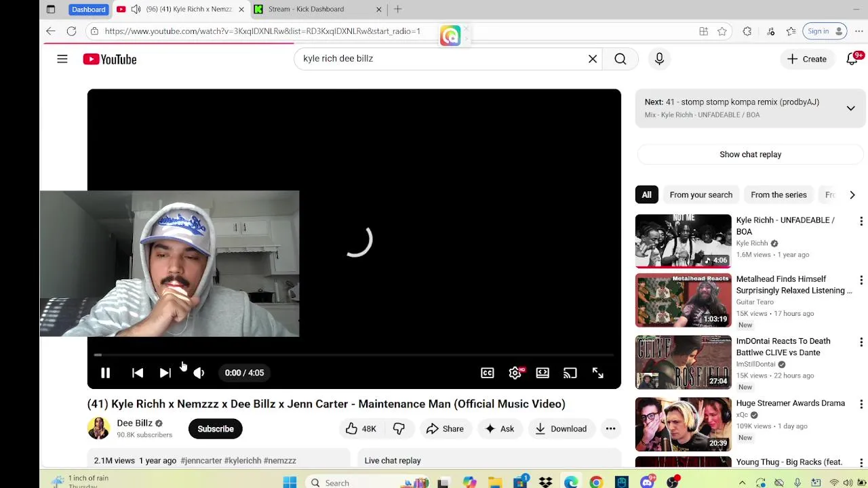868x488 pixels.
Task: Go back in the browser
Action: point(51,31)
